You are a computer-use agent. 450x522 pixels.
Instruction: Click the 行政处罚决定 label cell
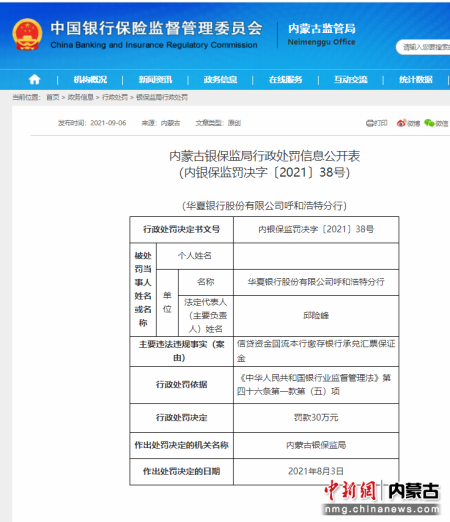(x=182, y=418)
